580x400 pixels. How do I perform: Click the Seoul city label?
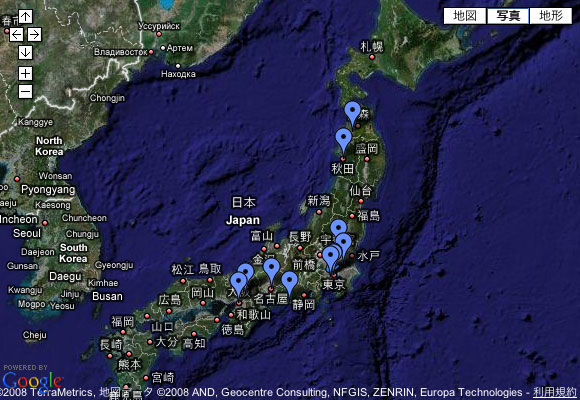27,233
